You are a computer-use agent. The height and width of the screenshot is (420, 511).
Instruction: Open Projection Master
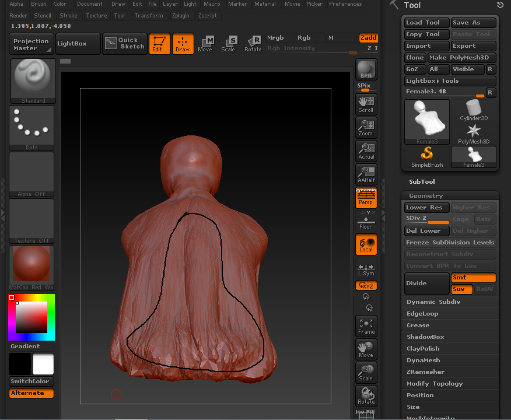pyautogui.click(x=31, y=44)
